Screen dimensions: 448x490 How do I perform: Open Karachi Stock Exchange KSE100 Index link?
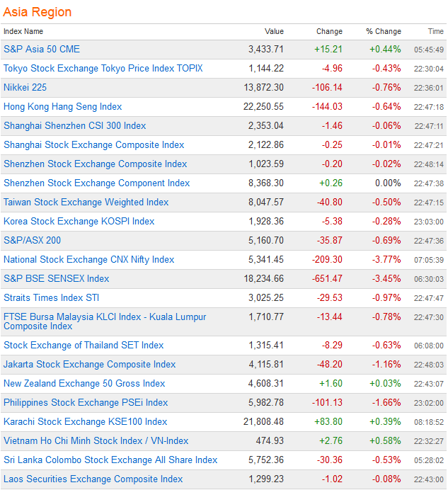[86, 421]
